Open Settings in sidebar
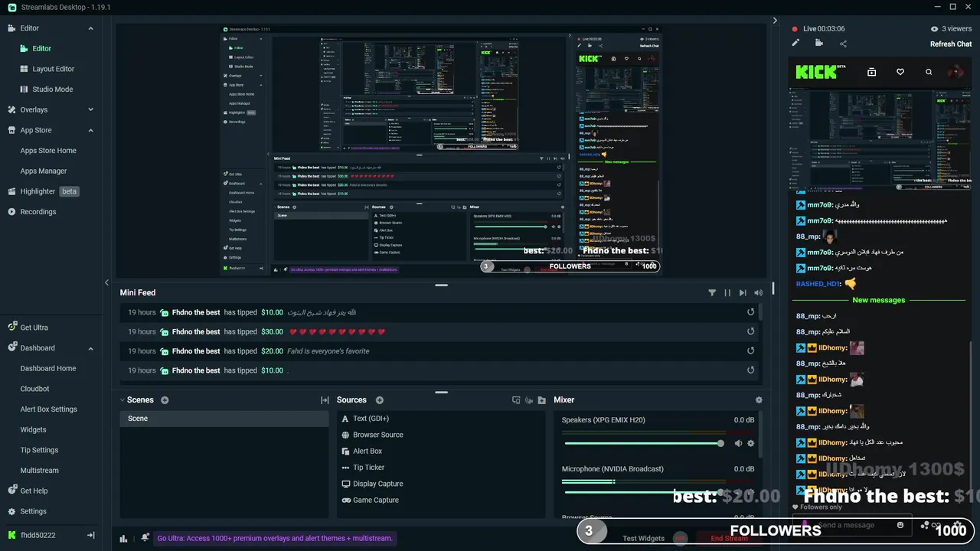Image resolution: width=980 pixels, height=551 pixels. coord(33,511)
